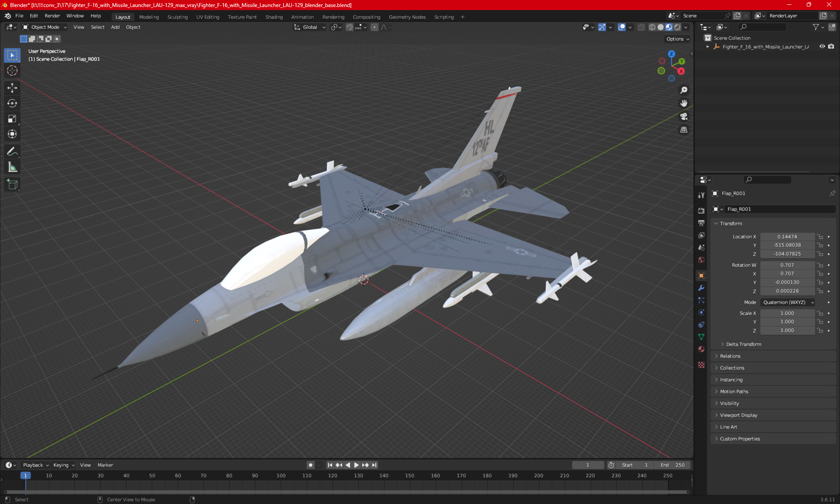The image size is (840, 504).
Task: Click the pan view hand icon
Action: 684,103
